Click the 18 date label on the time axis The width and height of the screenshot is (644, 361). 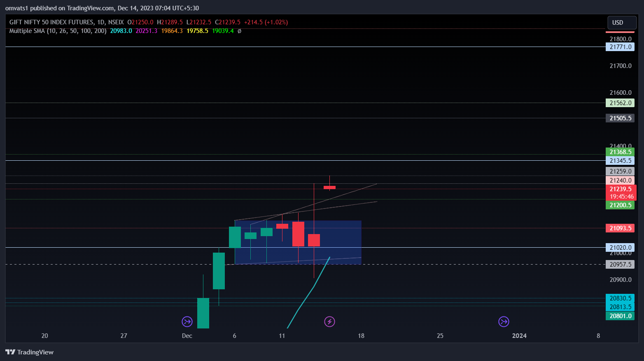(361, 336)
